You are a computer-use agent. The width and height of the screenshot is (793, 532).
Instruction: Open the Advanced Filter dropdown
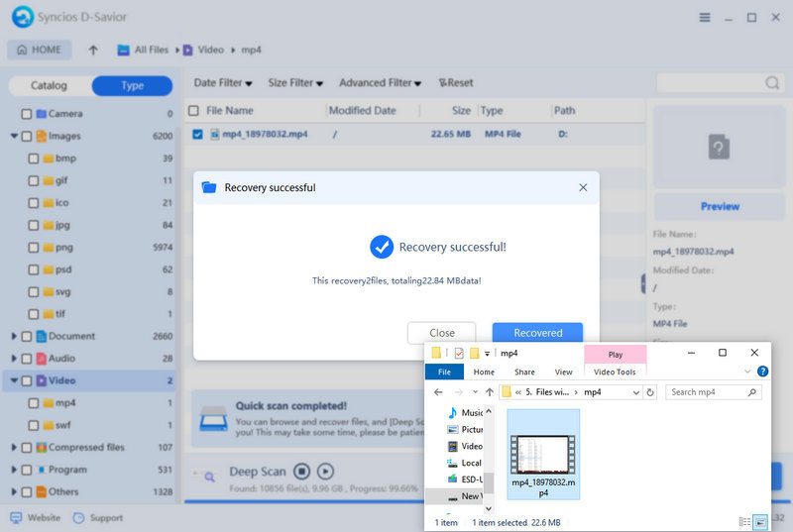pos(381,83)
